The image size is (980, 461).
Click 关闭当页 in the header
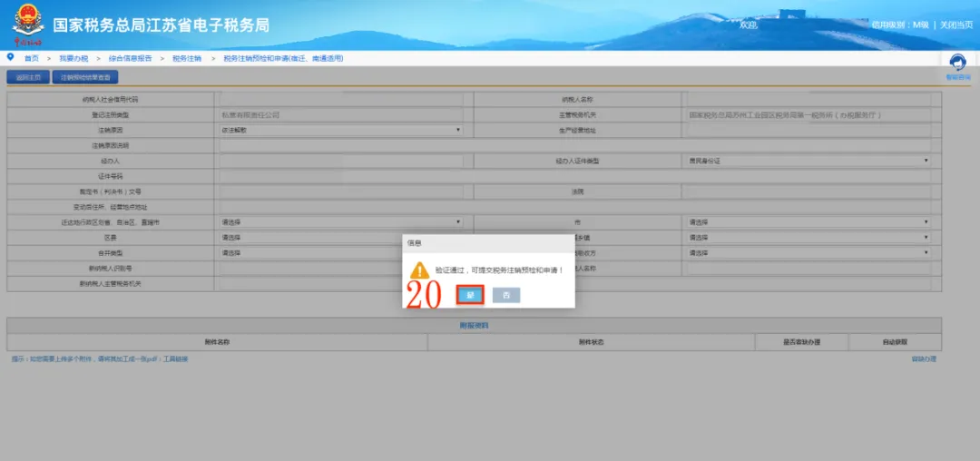coord(956,25)
